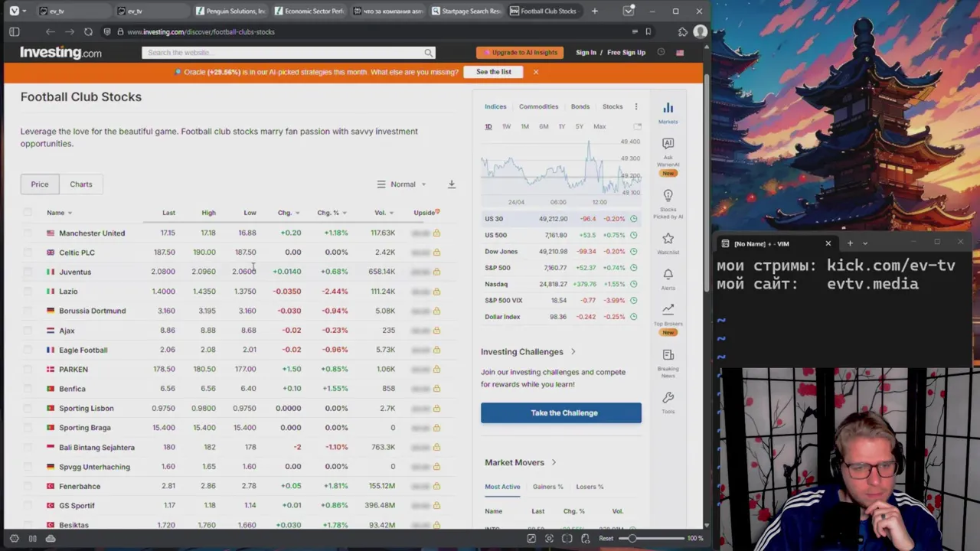
Task: Open the Sporting Lisbon stock link
Action: 87,408
